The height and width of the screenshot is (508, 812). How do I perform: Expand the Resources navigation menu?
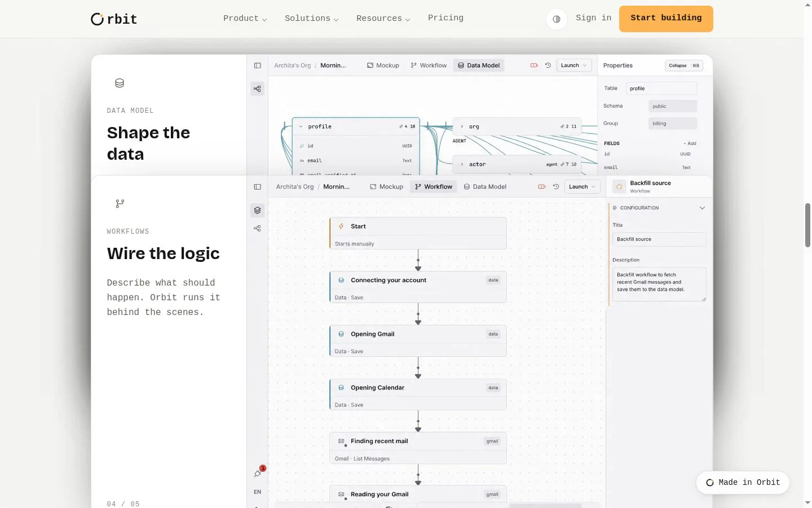coord(383,19)
